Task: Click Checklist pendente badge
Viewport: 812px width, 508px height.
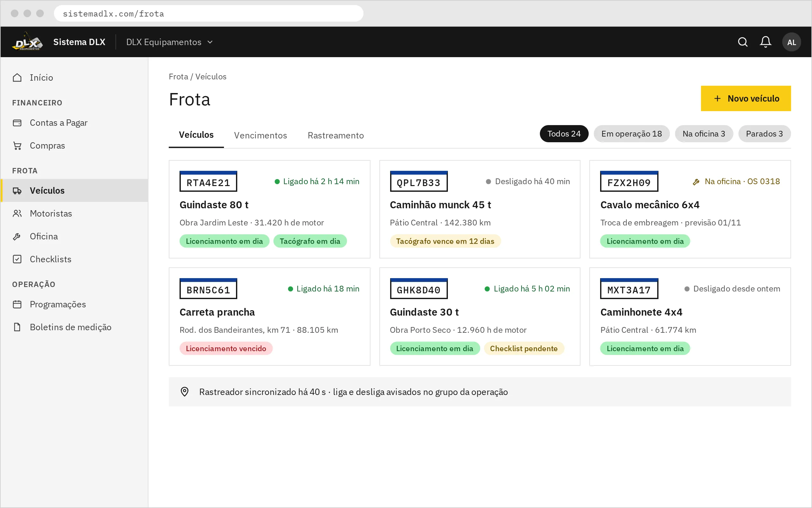Action: point(523,348)
